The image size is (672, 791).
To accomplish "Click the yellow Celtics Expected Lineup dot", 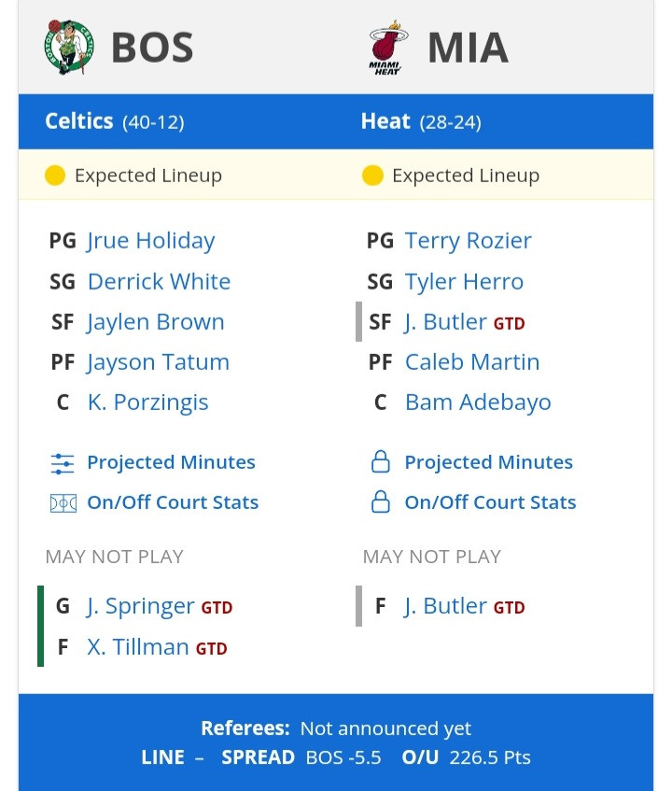I will click(x=55, y=176).
